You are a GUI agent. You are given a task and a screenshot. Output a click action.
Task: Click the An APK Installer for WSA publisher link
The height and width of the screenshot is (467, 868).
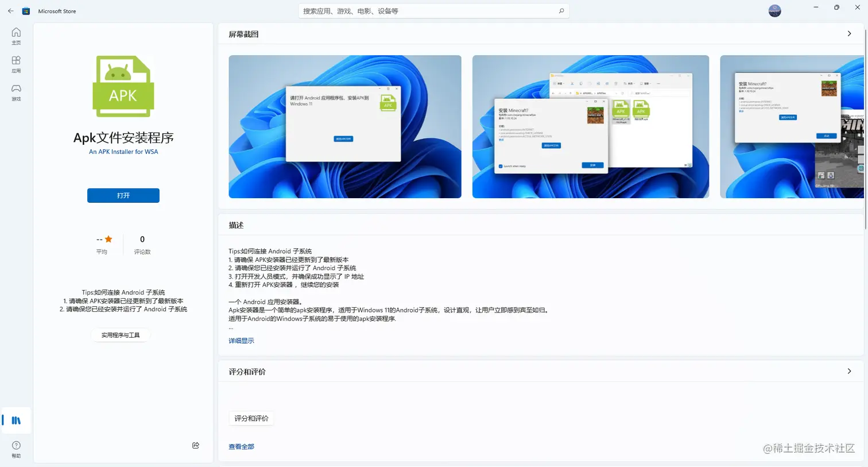(123, 152)
